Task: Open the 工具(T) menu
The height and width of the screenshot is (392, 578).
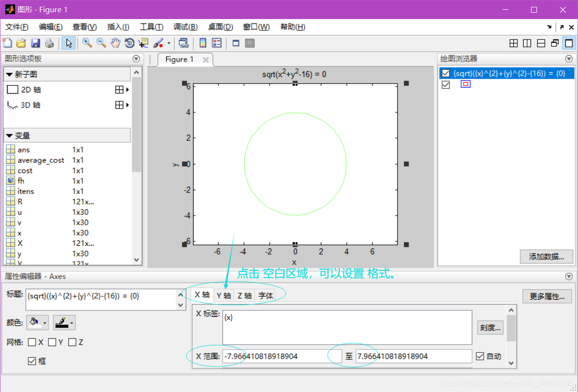Action: point(152,27)
